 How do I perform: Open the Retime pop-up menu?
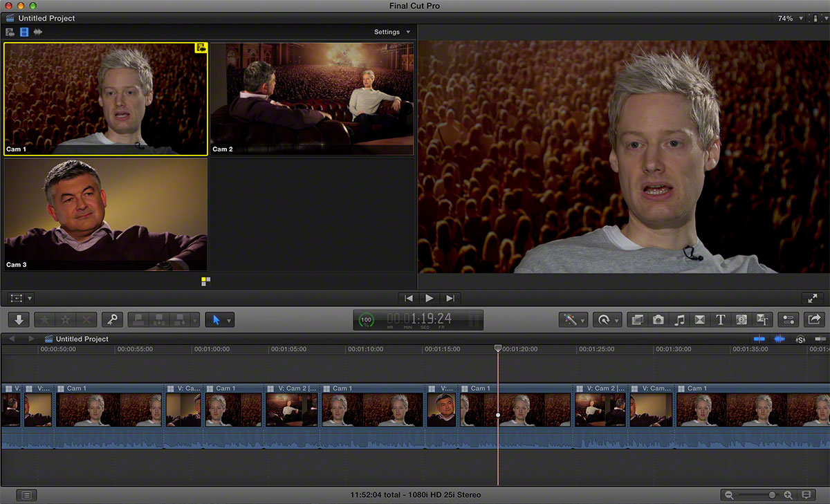tap(607, 319)
